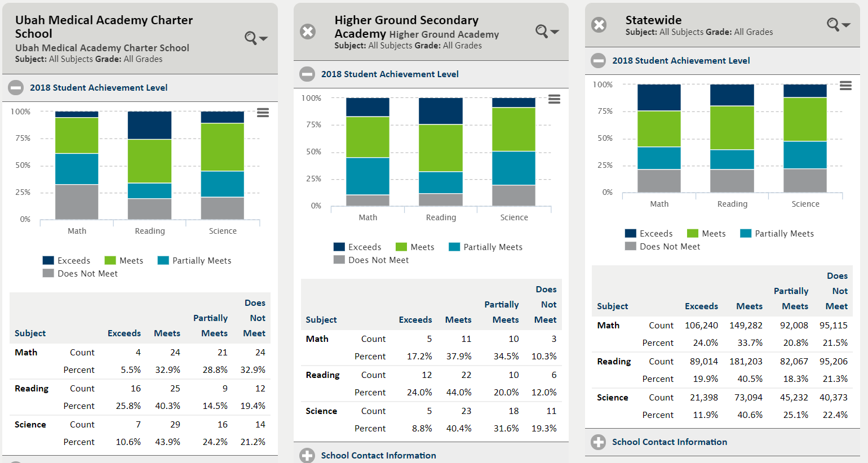
Task: Click Exceeds column header in Ubah table
Action: [124, 333]
